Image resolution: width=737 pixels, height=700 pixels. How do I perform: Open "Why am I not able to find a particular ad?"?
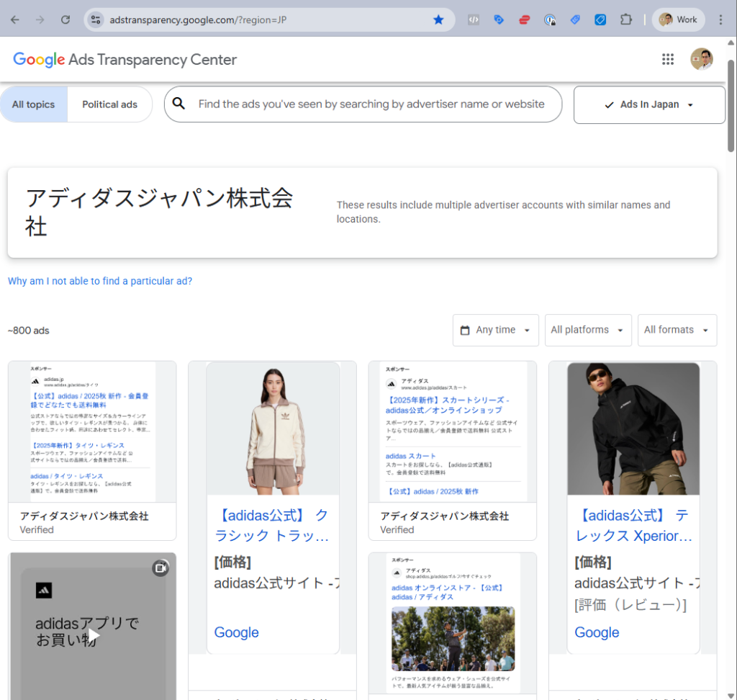(x=100, y=281)
